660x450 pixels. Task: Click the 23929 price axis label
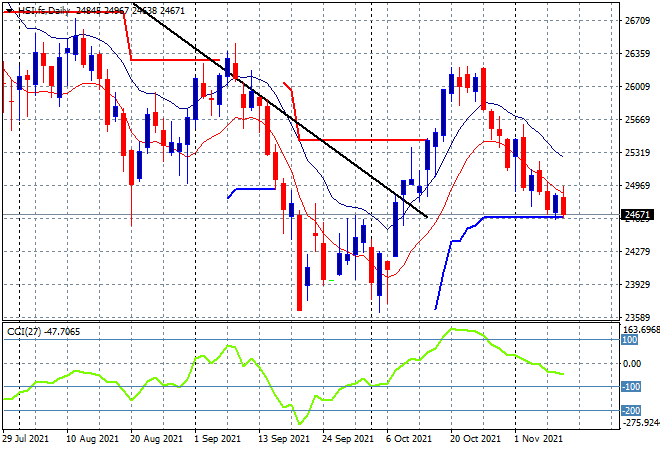pos(637,285)
